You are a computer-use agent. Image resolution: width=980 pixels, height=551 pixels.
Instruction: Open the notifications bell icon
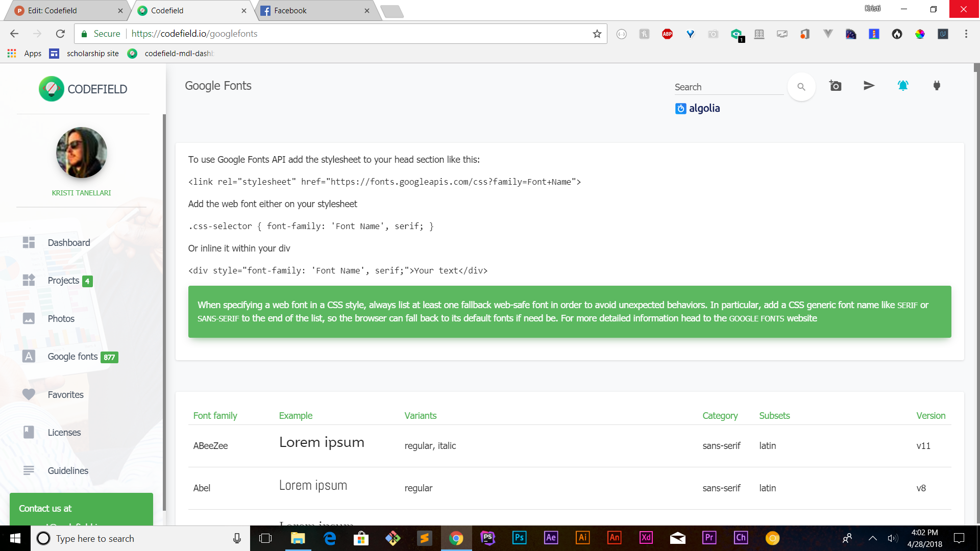[x=903, y=86]
